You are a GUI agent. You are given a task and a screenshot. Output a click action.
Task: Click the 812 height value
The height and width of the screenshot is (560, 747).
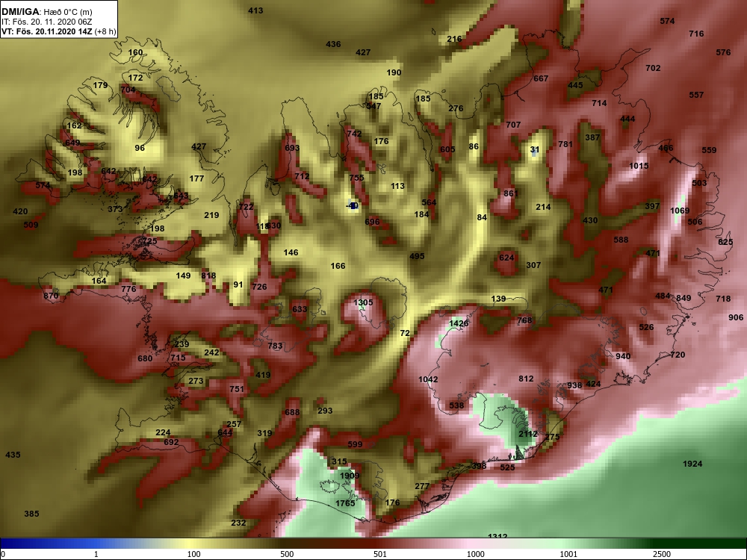click(x=526, y=379)
